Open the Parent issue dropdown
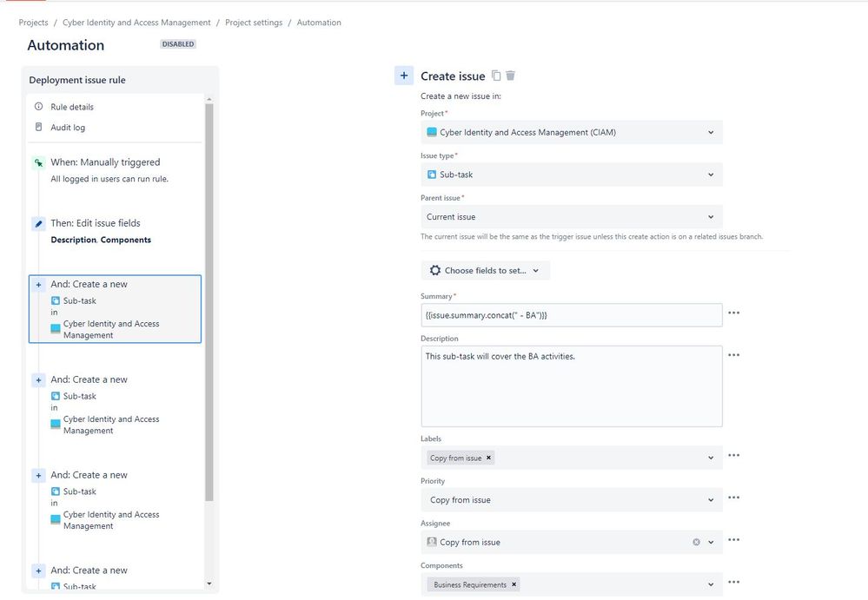This screenshot has width=868, height=600. point(572,217)
